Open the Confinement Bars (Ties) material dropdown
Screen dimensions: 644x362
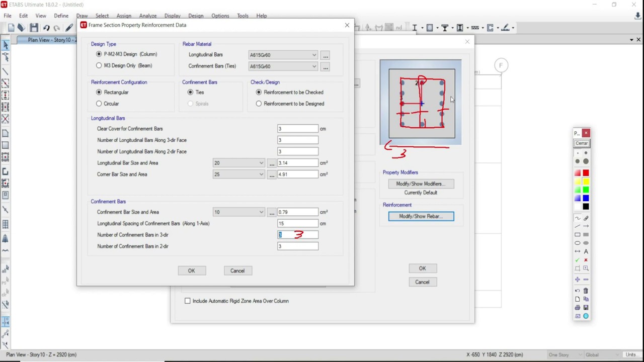283,66
